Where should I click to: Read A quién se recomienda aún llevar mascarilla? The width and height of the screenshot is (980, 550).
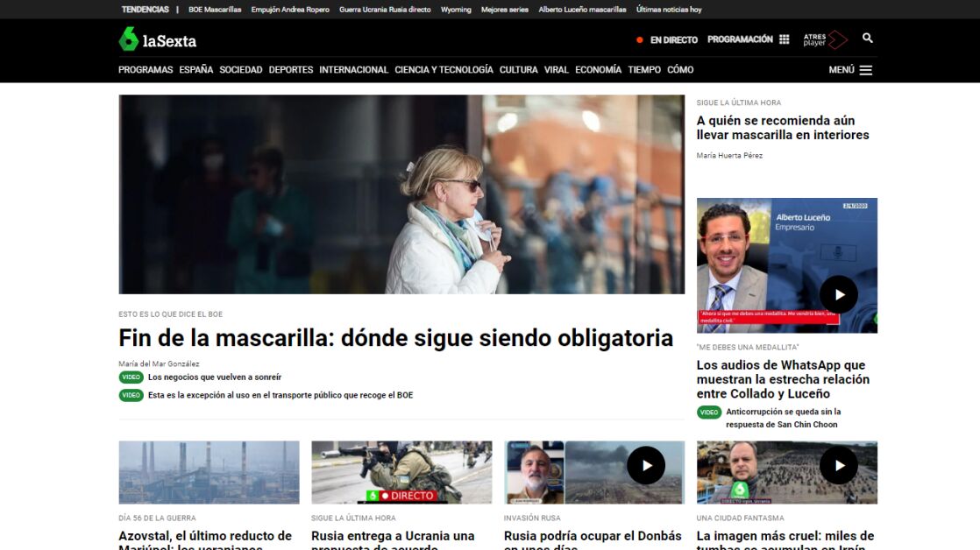click(783, 128)
